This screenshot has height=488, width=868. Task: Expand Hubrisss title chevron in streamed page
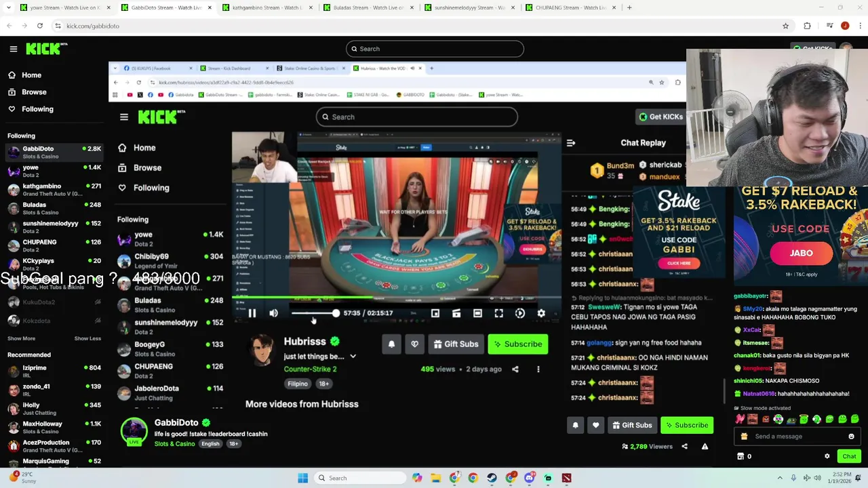[353, 357]
